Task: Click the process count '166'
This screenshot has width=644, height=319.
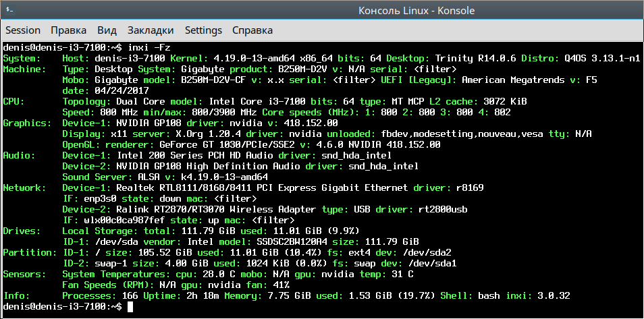Action: (130, 295)
